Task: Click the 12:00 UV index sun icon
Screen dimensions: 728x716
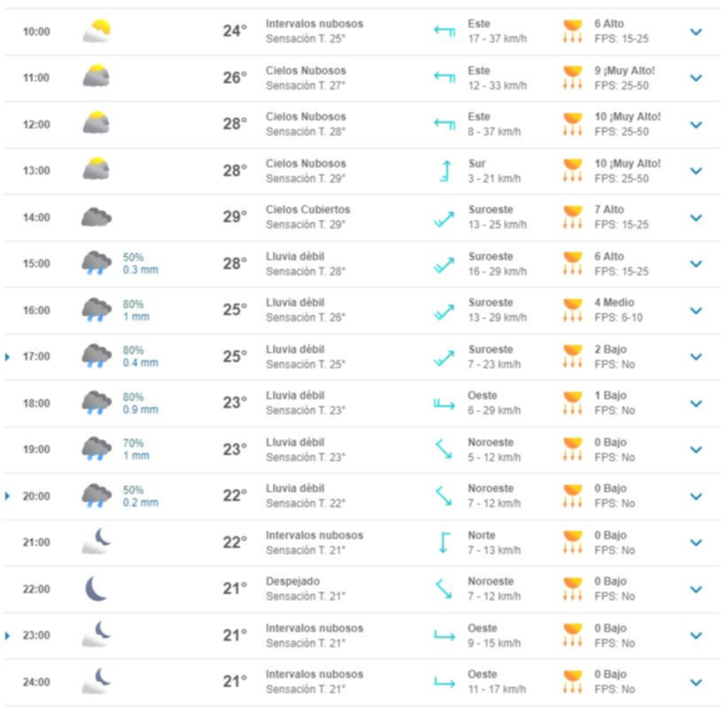Action: pos(573,125)
